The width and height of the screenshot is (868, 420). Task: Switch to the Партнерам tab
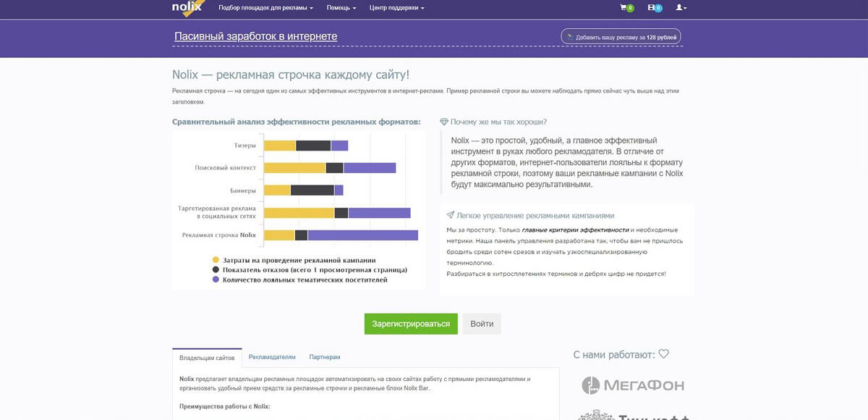point(324,357)
